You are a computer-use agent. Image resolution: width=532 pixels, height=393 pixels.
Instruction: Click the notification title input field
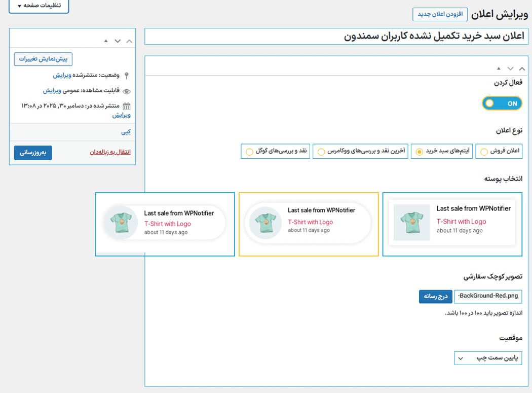pos(336,36)
